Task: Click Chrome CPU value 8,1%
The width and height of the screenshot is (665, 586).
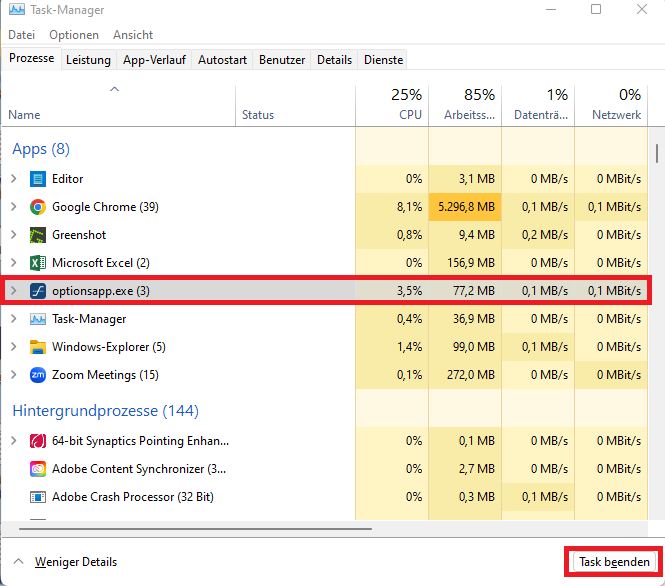Action: coord(409,207)
